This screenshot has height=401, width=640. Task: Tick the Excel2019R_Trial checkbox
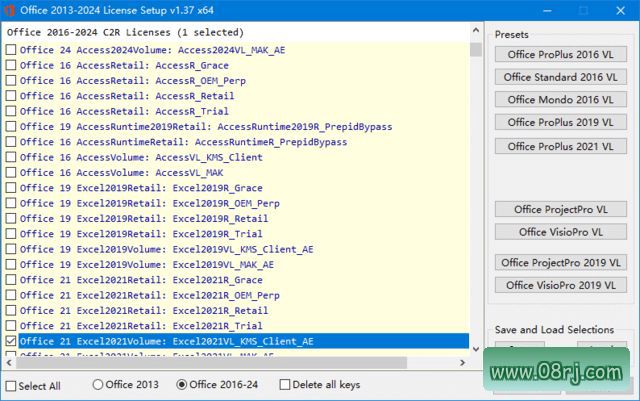point(11,234)
